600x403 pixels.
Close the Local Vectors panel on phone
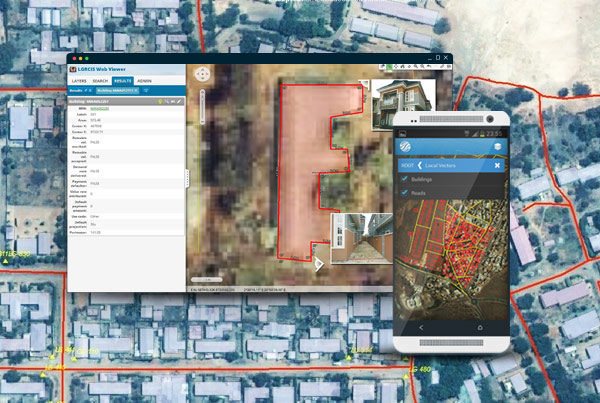pos(497,165)
